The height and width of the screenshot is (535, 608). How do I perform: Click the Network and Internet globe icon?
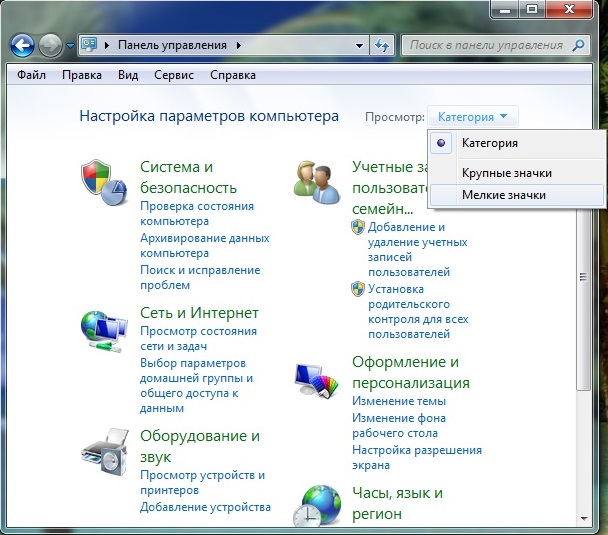pyautogui.click(x=103, y=329)
